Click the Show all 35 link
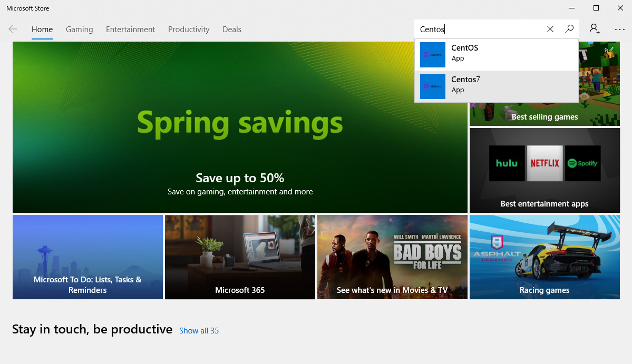The height and width of the screenshot is (364, 632). tap(199, 331)
